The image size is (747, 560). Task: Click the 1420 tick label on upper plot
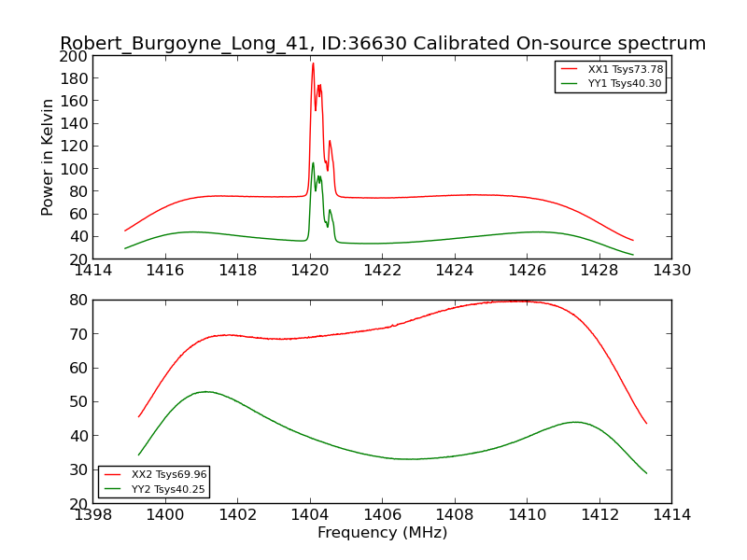[x=310, y=271]
